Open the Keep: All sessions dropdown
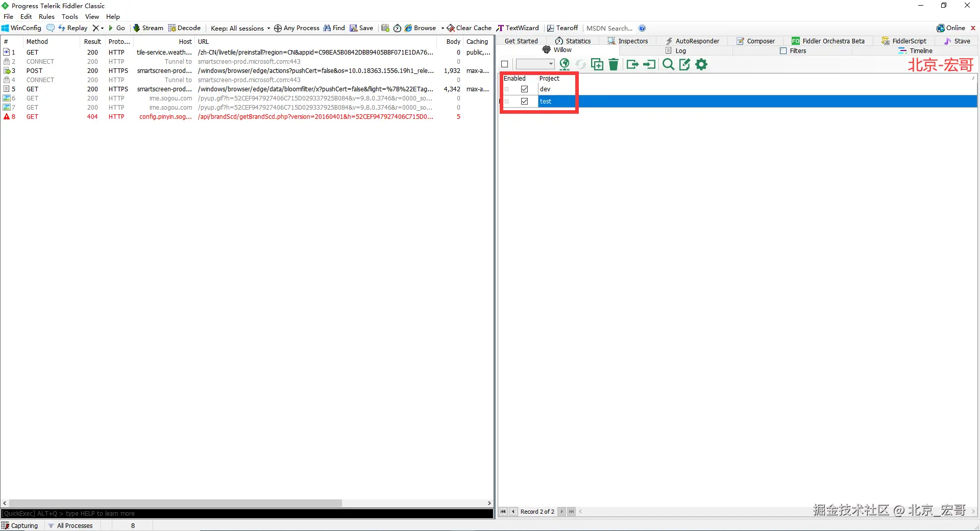 (240, 28)
